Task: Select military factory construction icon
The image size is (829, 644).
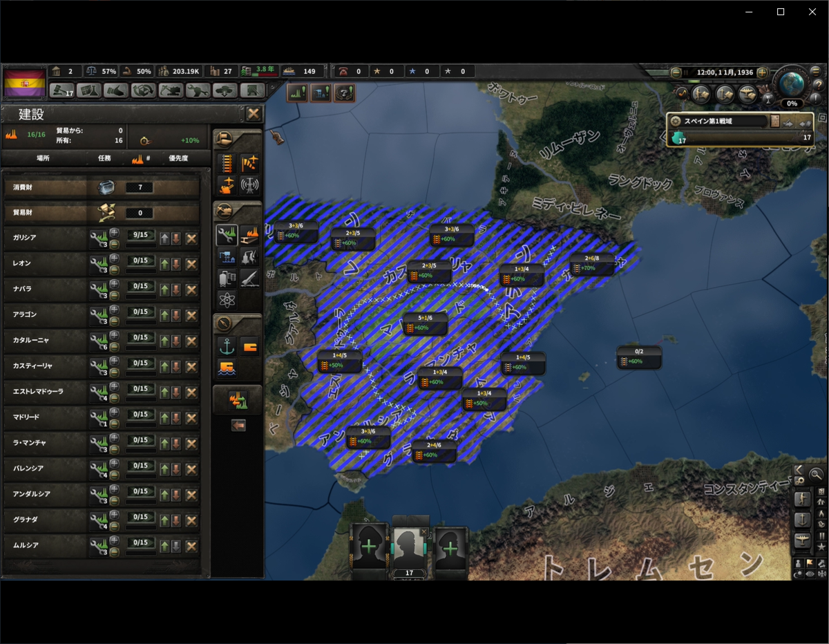Action: coord(249,235)
